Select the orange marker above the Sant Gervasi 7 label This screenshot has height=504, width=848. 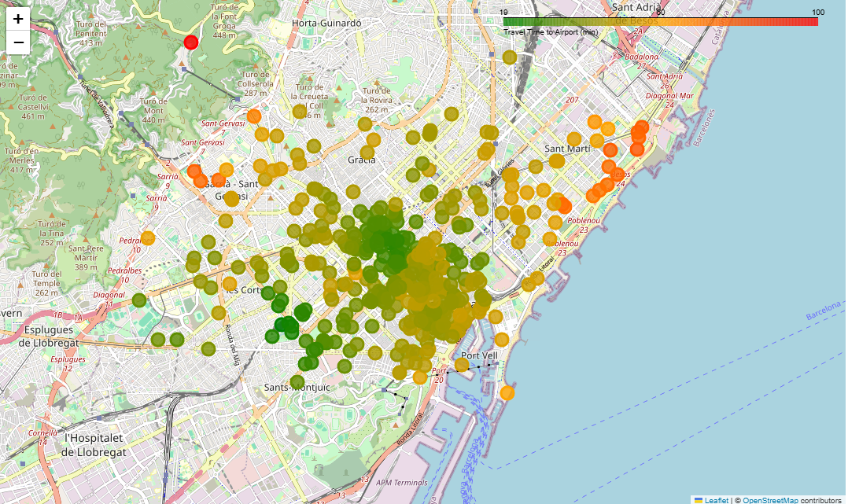click(x=253, y=116)
